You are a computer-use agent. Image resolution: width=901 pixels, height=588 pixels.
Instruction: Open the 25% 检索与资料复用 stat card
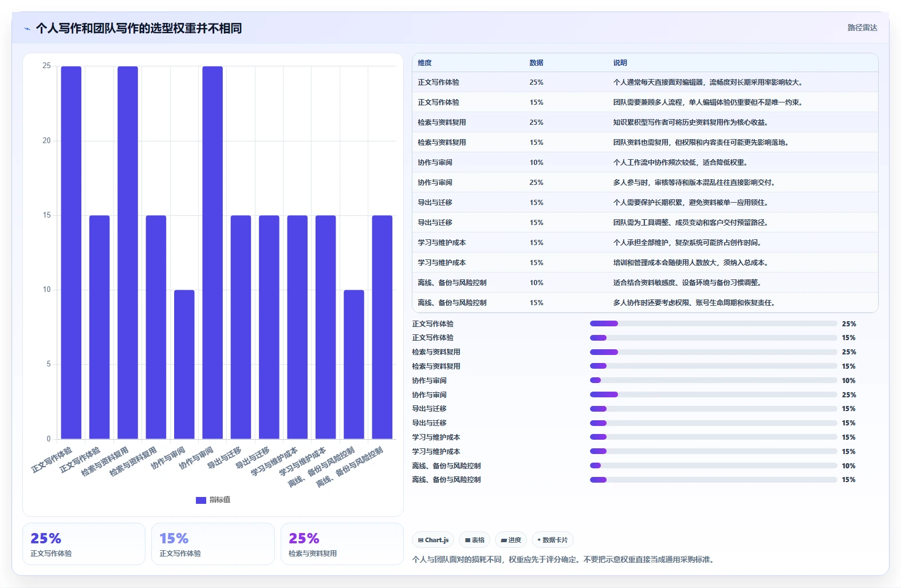click(x=342, y=544)
